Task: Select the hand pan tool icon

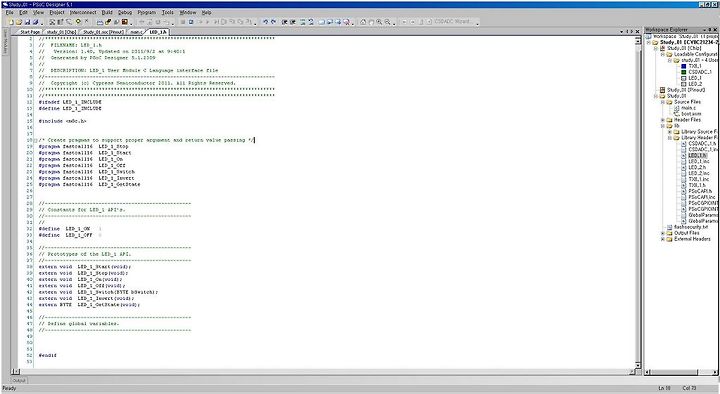Action: coord(371,22)
